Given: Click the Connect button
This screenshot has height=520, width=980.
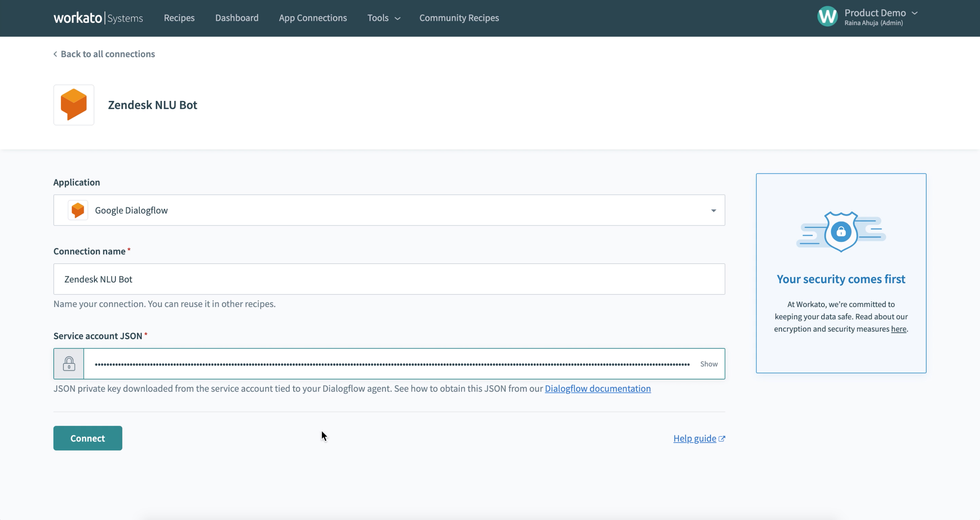Looking at the screenshot, I should coord(87,438).
